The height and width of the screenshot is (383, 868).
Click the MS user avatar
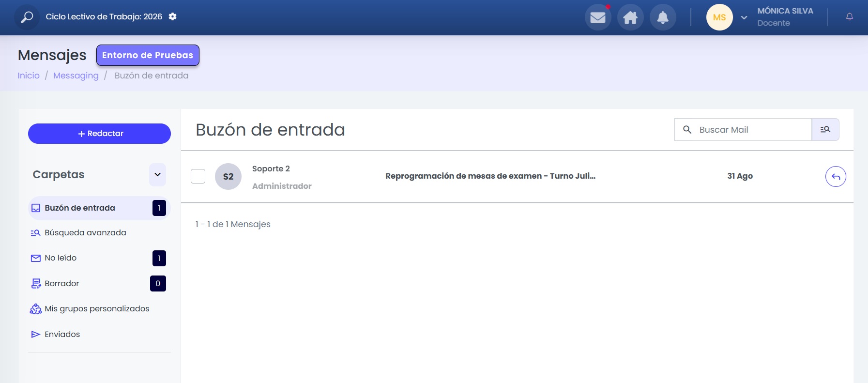pos(719,17)
